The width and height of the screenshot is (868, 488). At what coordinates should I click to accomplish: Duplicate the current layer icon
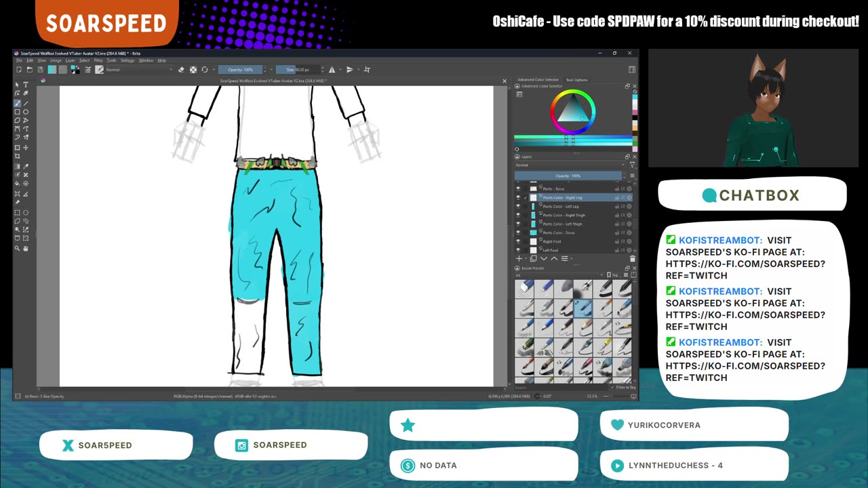pos(533,258)
